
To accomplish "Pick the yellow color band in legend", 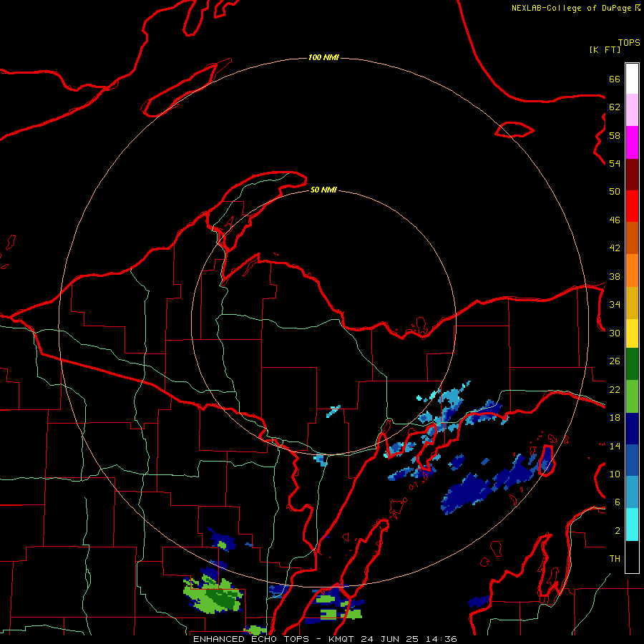I will (632, 333).
